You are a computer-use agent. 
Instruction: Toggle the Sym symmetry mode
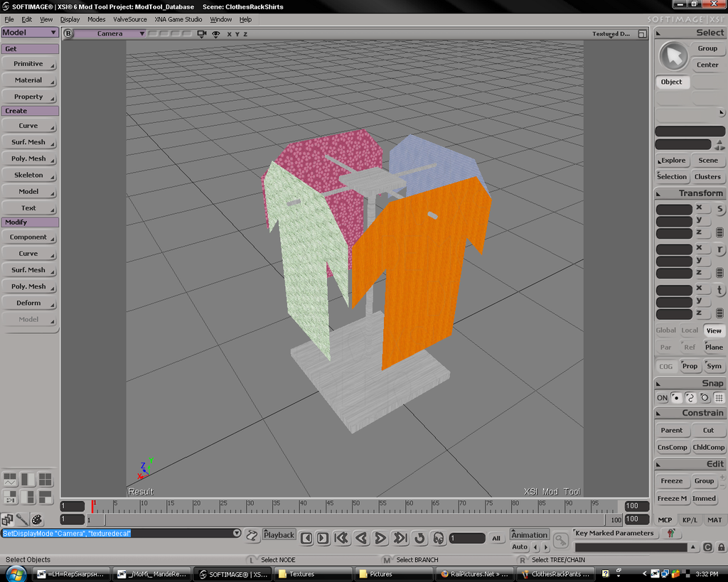(714, 366)
